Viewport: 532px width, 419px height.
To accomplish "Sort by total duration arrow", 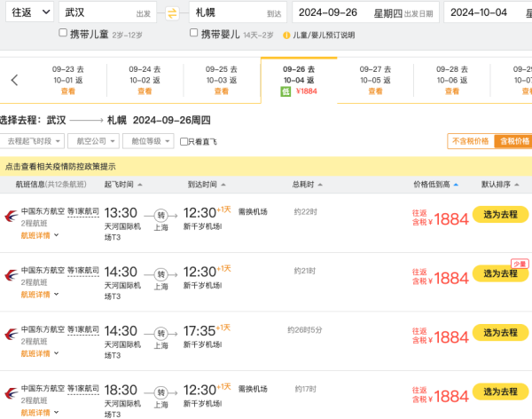I will click(x=320, y=185).
